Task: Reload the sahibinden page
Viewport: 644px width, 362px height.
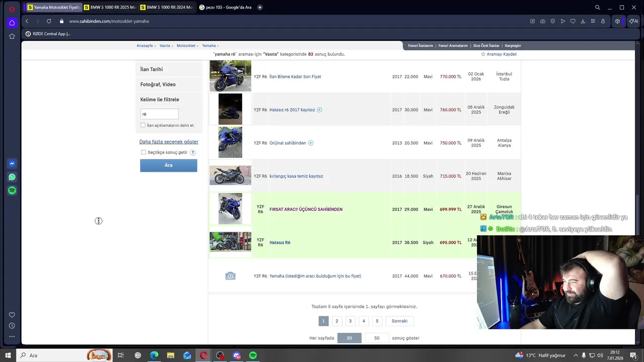Action: [x=49, y=21]
